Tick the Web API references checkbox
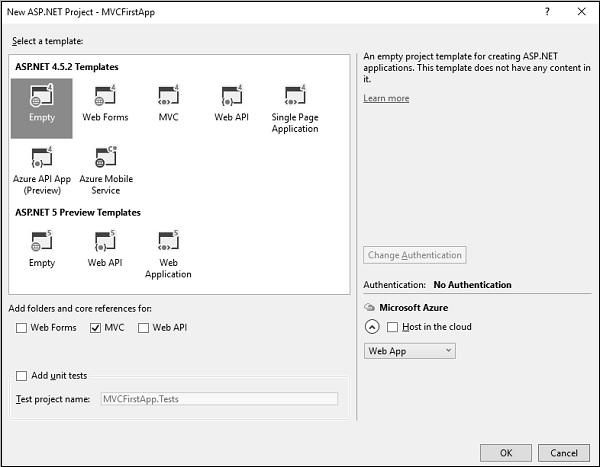 (143, 328)
